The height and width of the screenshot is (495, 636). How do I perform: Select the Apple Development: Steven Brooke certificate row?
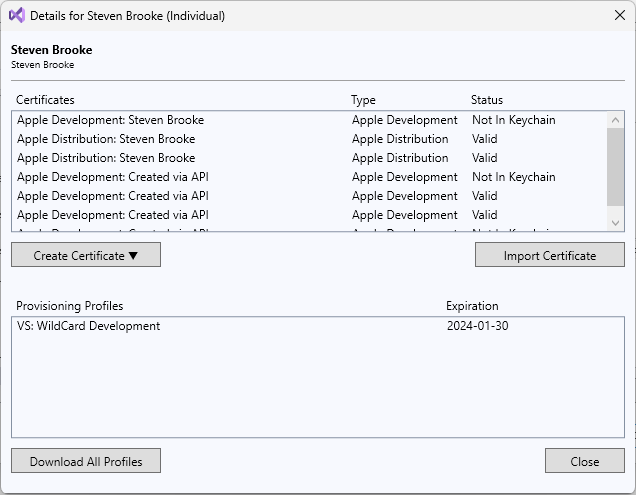click(309, 120)
